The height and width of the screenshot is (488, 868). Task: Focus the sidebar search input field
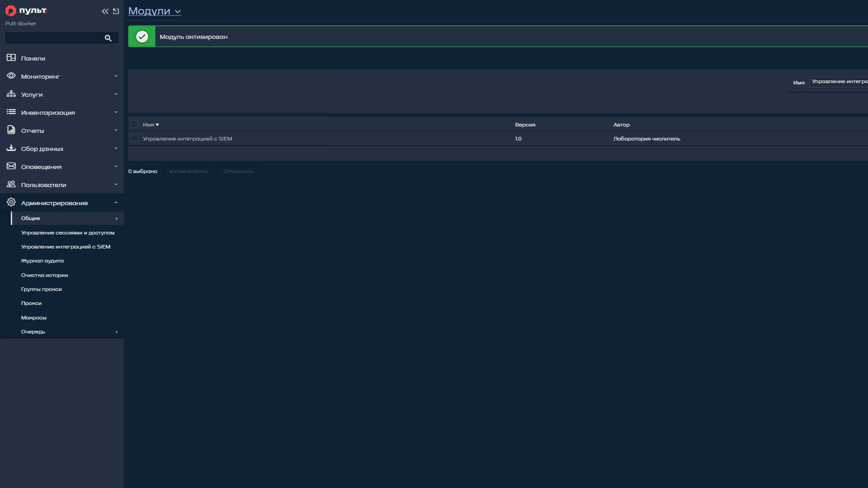(55, 38)
